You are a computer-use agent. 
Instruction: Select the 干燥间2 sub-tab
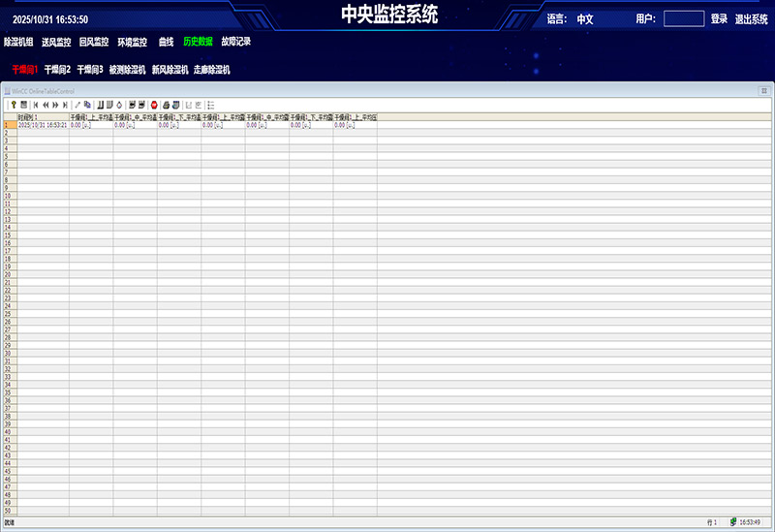(x=57, y=70)
